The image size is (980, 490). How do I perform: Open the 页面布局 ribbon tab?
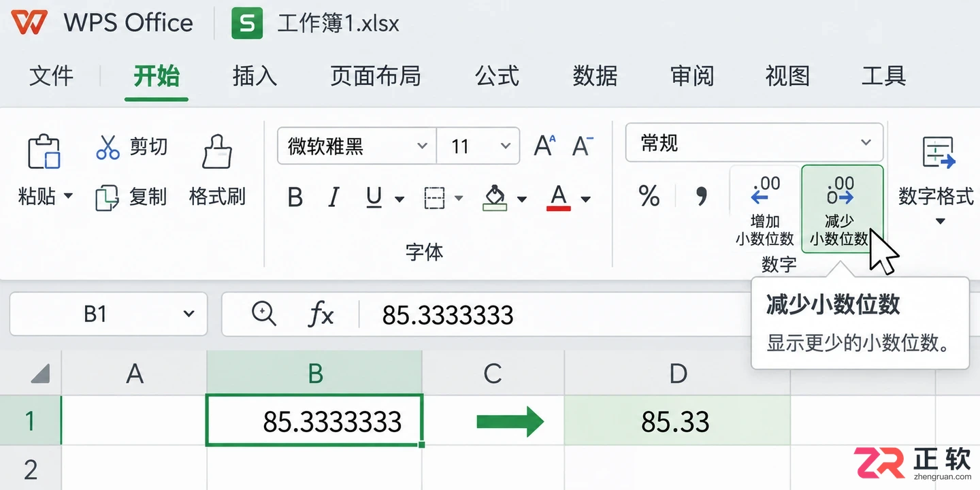pyautogui.click(x=375, y=76)
